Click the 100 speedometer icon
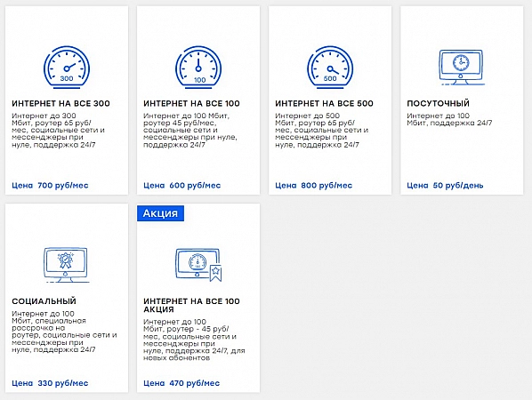The width and height of the screenshot is (532, 400). 198,68
